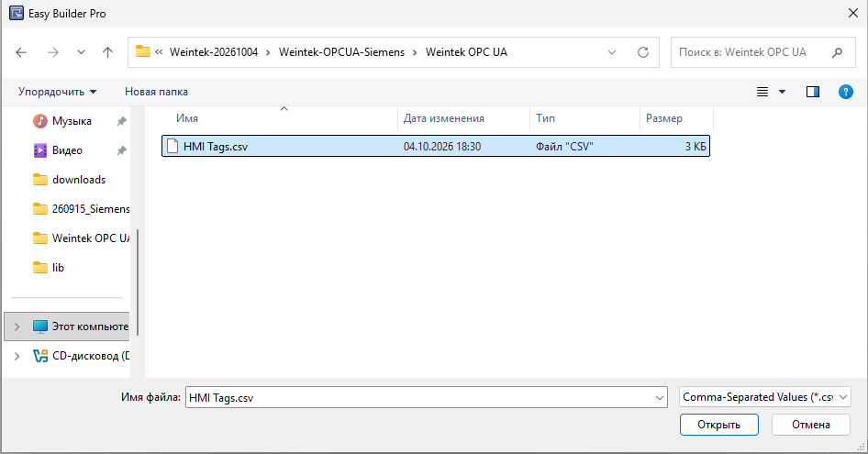Image resolution: width=868 pixels, height=454 pixels.
Task: Sort files by Тип column
Action: [545, 118]
